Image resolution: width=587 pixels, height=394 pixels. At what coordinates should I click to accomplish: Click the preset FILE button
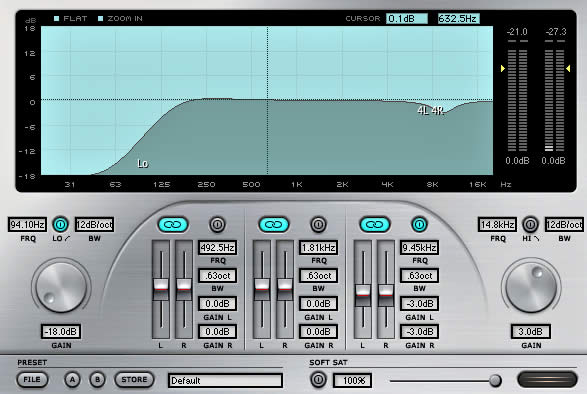tap(32, 380)
